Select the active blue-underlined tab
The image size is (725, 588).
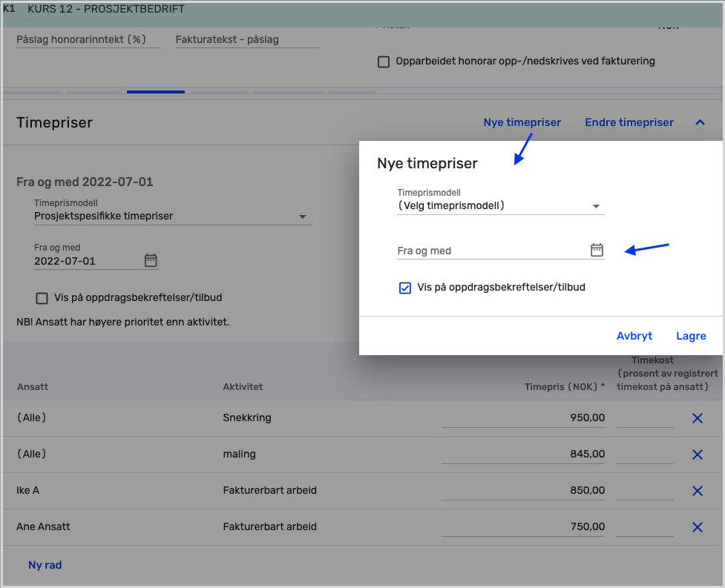tap(156, 91)
